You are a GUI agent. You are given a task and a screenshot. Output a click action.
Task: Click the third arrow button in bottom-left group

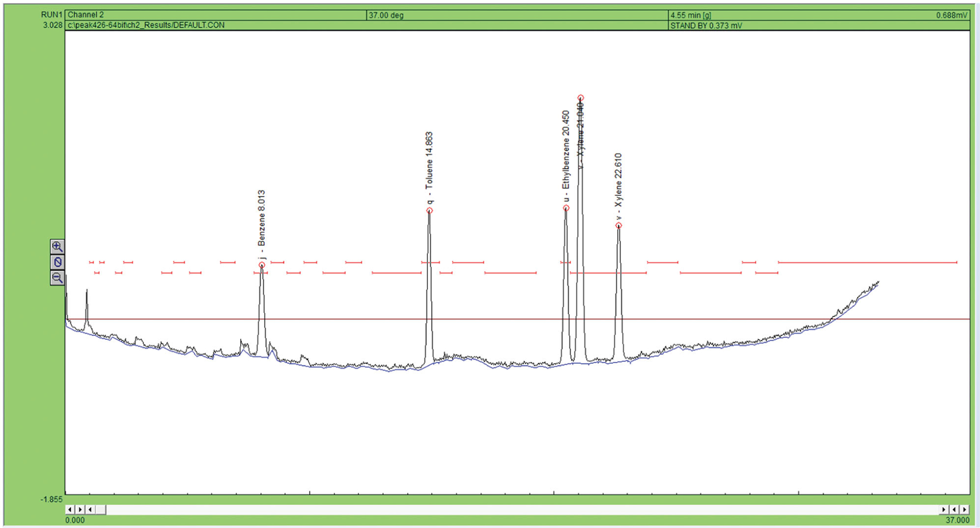coord(90,509)
